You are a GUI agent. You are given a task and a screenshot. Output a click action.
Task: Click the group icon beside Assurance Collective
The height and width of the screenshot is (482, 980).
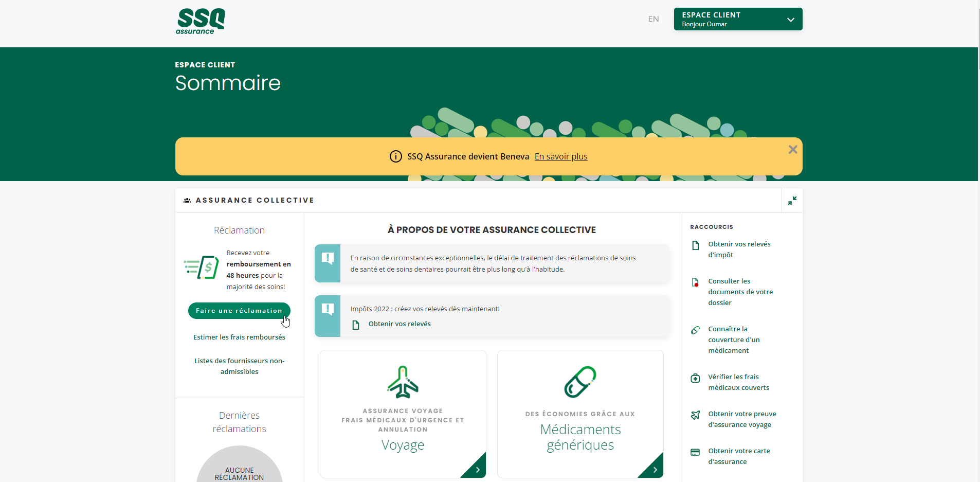[x=187, y=201]
